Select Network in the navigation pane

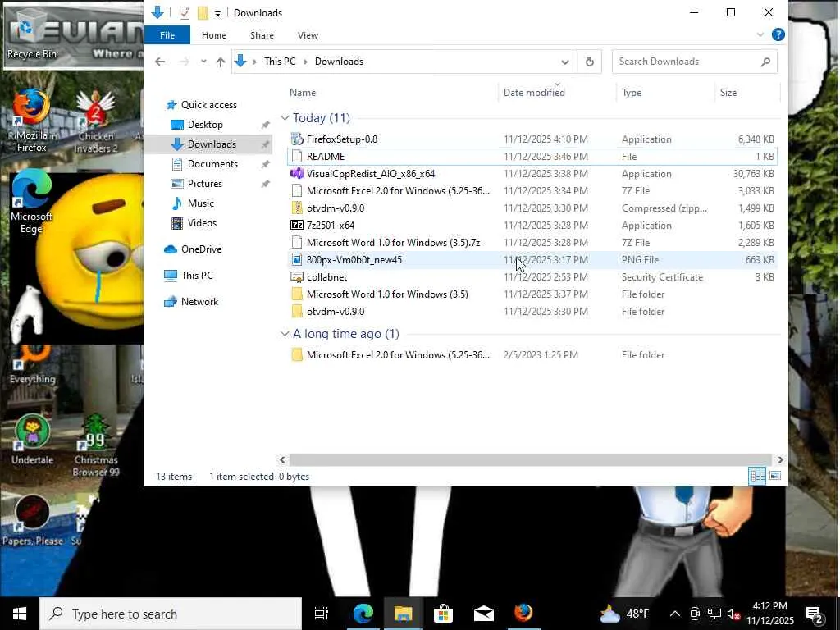[199, 302]
